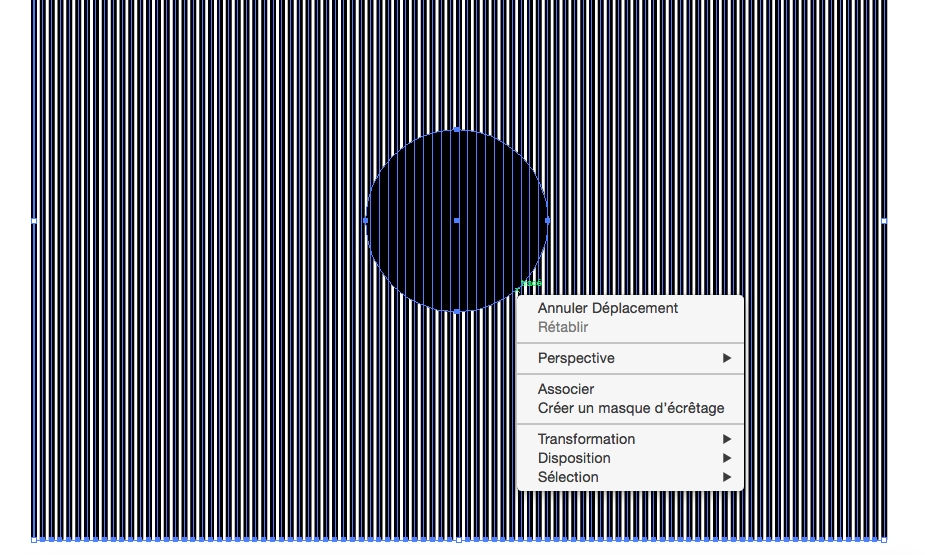
Task: Expand the Sélection submenu arrow
Action: coord(727,477)
